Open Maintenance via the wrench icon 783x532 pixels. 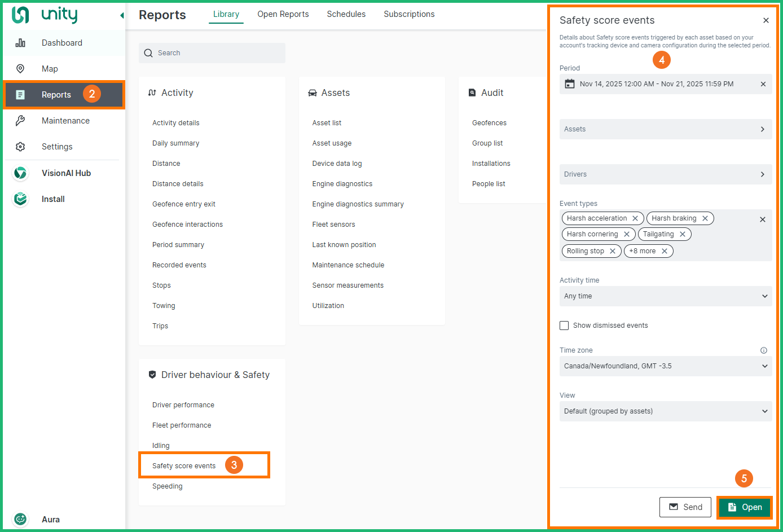pyautogui.click(x=20, y=121)
